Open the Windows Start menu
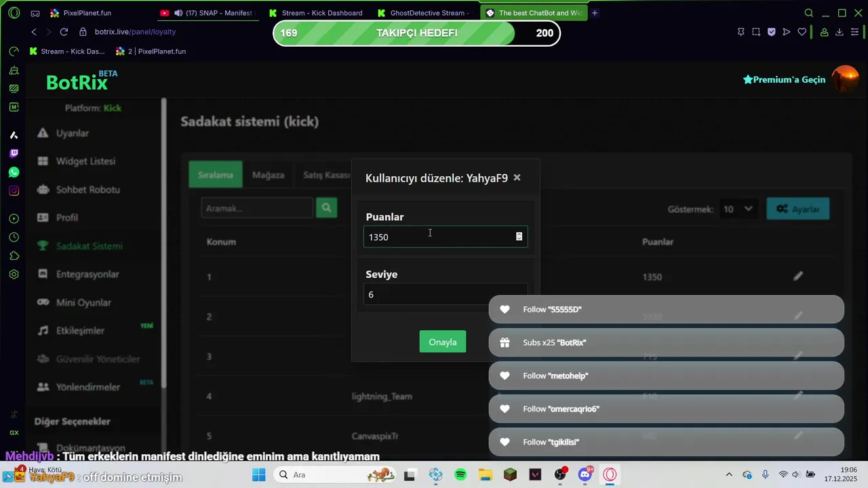Image resolution: width=868 pixels, height=488 pixels. pyautogui.click(x=258, y=474)
